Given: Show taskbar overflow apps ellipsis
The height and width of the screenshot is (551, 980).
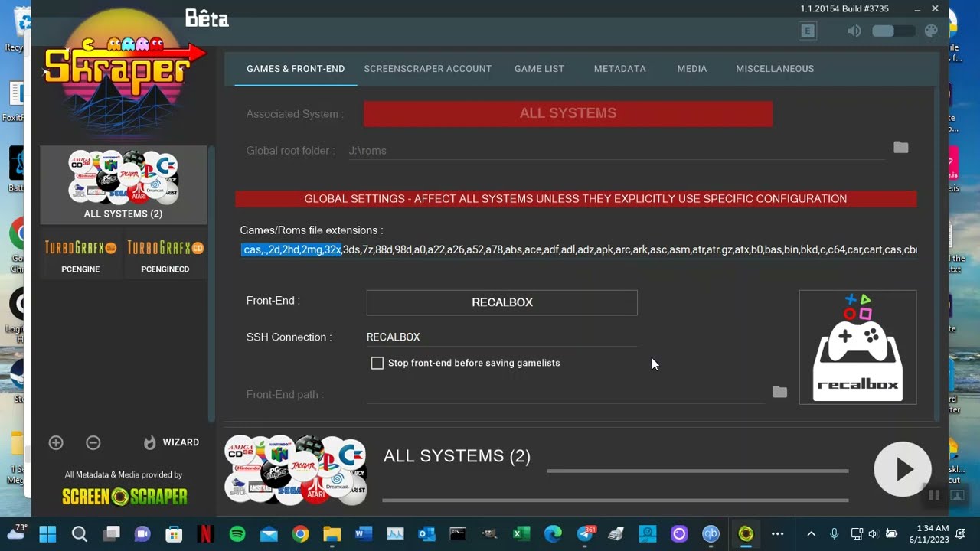Looking at the screenshot, I should coord(778,533).
